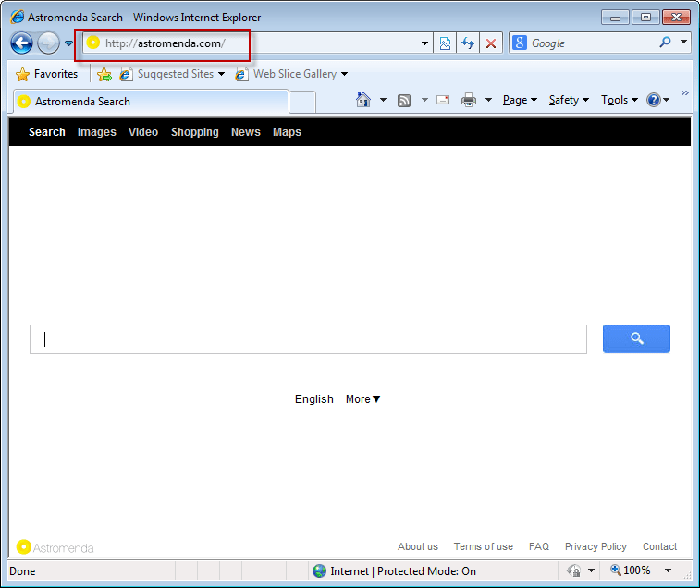This screenshot has width=700, height=588.
Task: Expand the More languages dropdown
Action: tap(362, 399)
